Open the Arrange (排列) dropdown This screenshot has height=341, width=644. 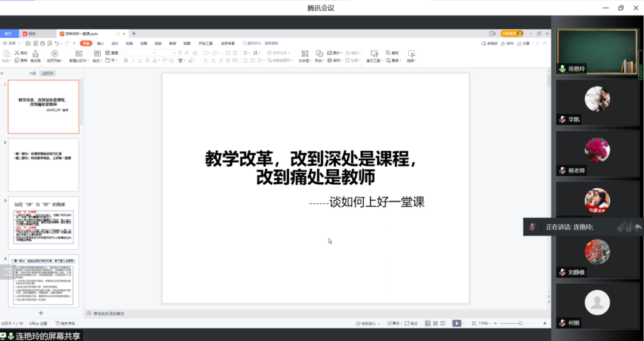click(335, 60)
